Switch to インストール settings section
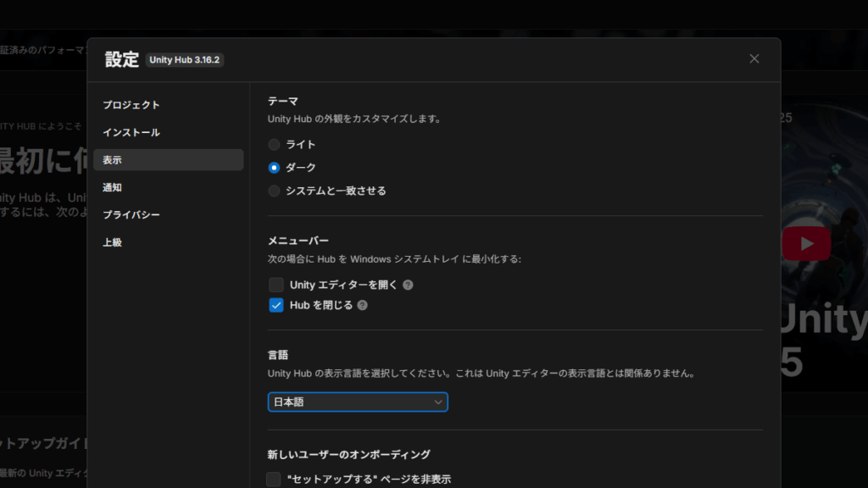The height and width of the screenshot is (488, 868). click(131, 133)
